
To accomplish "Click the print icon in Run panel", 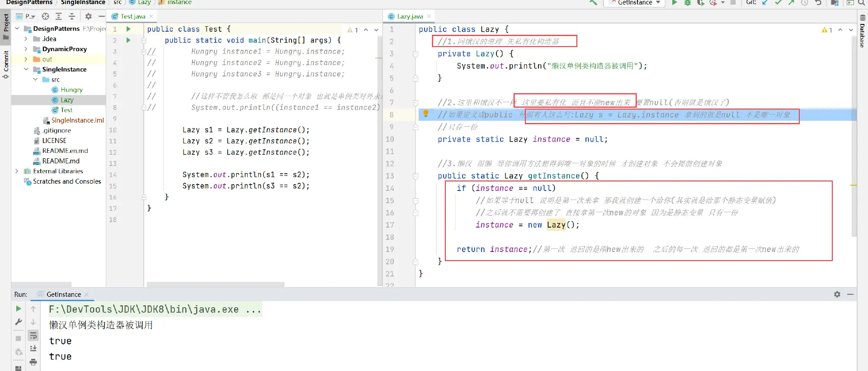I will coord(33,362).
